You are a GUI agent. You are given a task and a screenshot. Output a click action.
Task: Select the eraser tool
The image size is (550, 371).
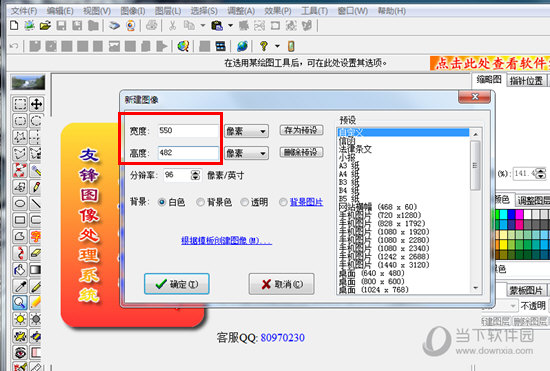(36, 252)
